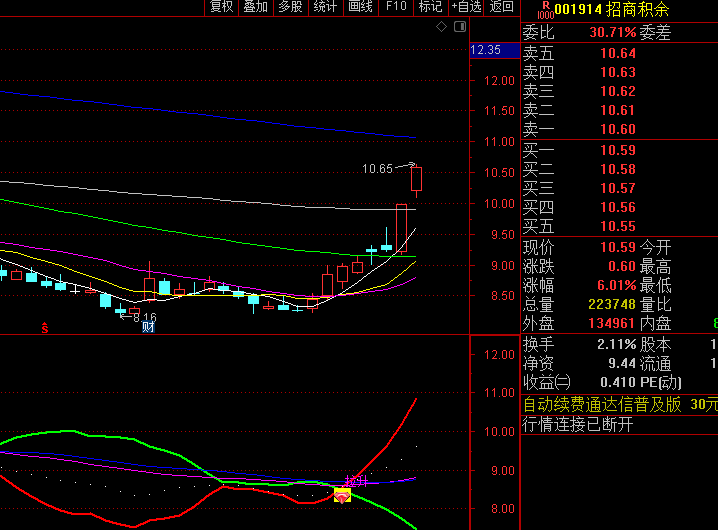Add the stock with +自选
This screenshot has height=530, width=718.
click(x=466, y=7)
